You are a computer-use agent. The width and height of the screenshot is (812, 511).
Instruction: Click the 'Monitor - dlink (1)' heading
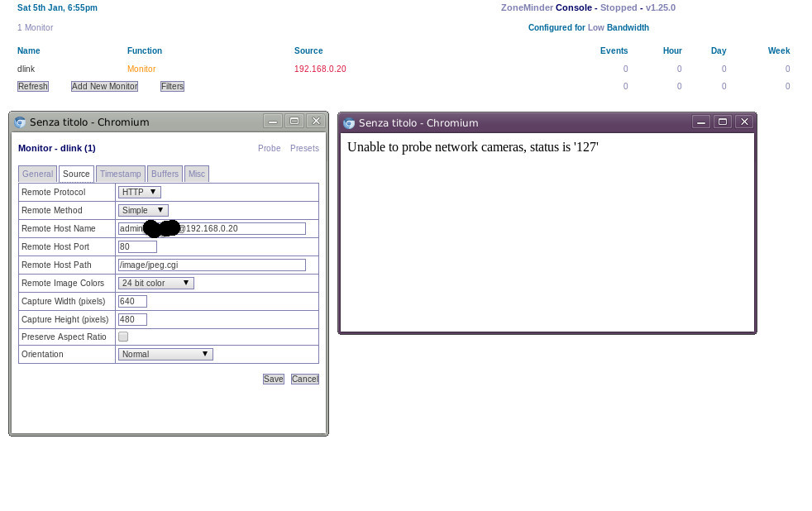click(57, 148)
